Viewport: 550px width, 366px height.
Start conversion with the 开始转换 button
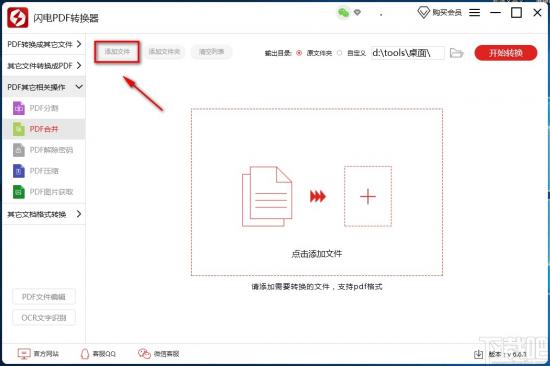pyautogui.click(x=505, y=53)
